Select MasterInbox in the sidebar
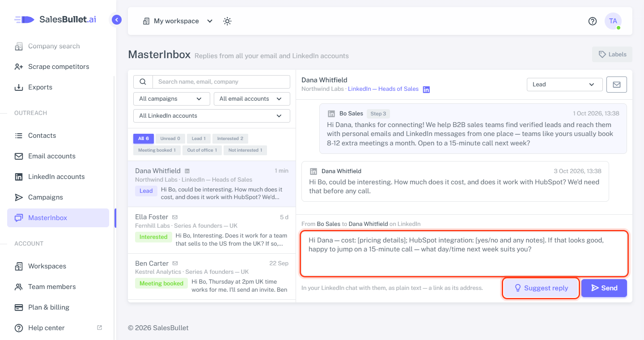The image size is (644, 340). pos(58,218)
